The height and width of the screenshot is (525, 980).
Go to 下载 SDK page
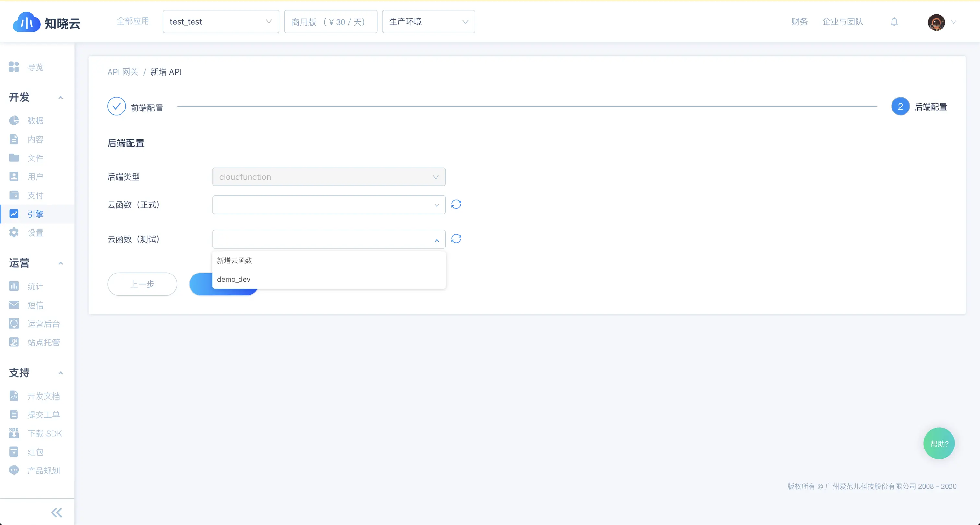[44, 433]
